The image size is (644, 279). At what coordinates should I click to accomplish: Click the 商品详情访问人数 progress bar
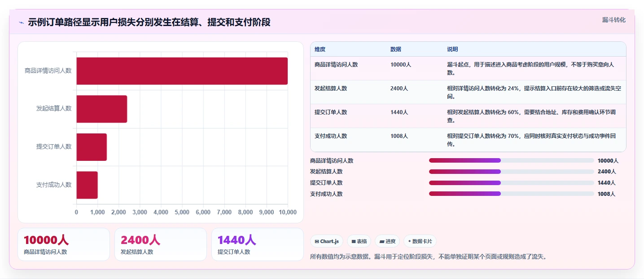tap(512, 160)
